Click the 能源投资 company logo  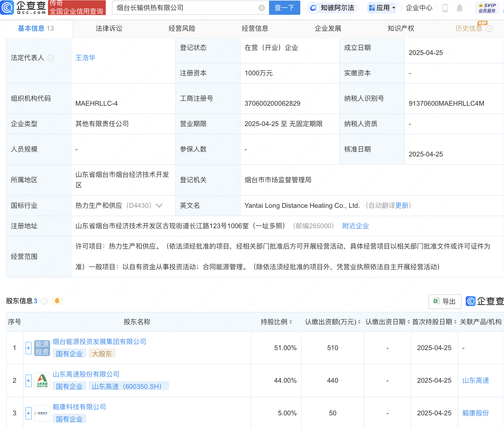42,348
